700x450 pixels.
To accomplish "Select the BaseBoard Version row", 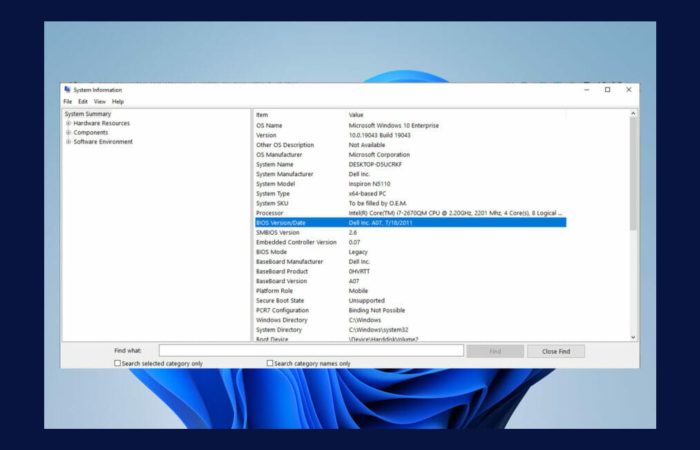I will tap(410, 281).
